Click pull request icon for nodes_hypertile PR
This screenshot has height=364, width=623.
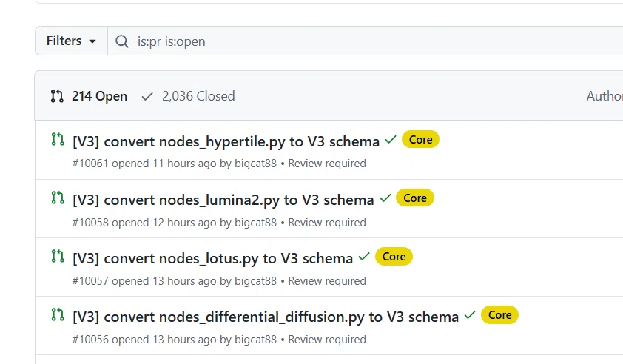pos(58,139)
